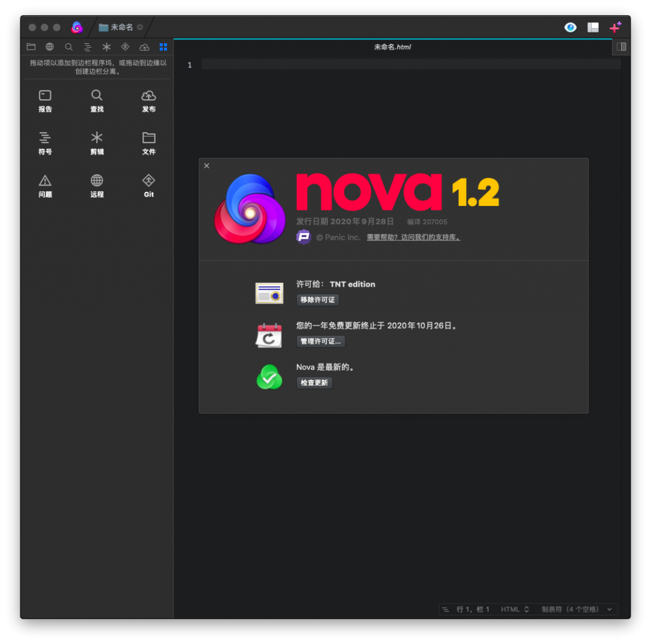
Task: Open the Reports (报告) sidebar item
Action: [45, 101]
